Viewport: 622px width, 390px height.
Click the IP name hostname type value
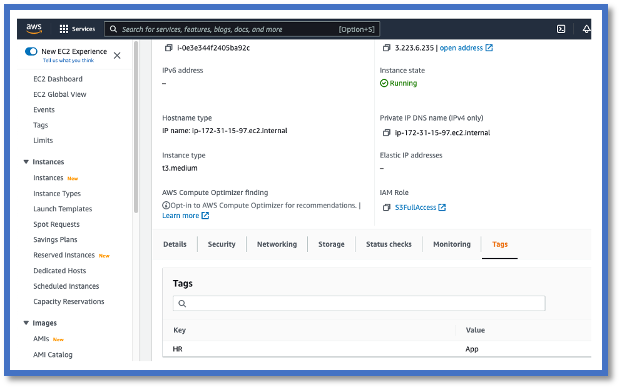[x=225, y=131]
